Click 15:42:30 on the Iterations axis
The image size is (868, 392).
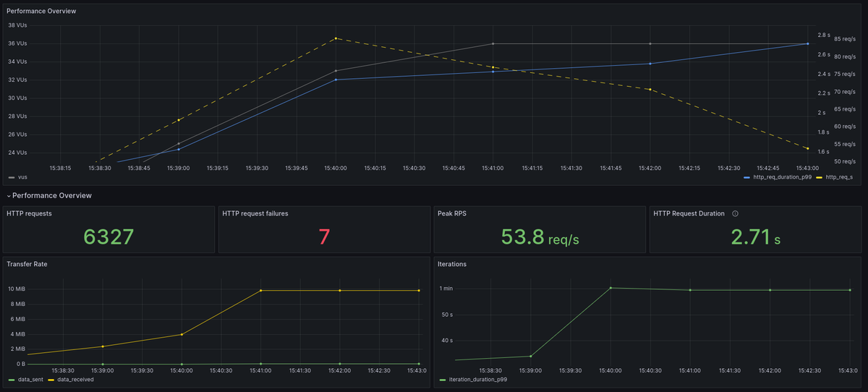809,370
